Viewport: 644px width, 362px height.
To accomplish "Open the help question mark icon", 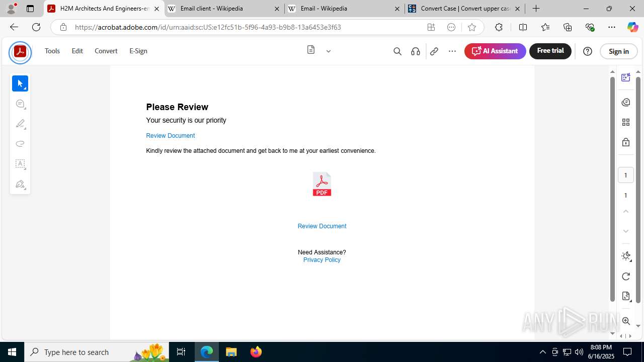I will 588,51.
